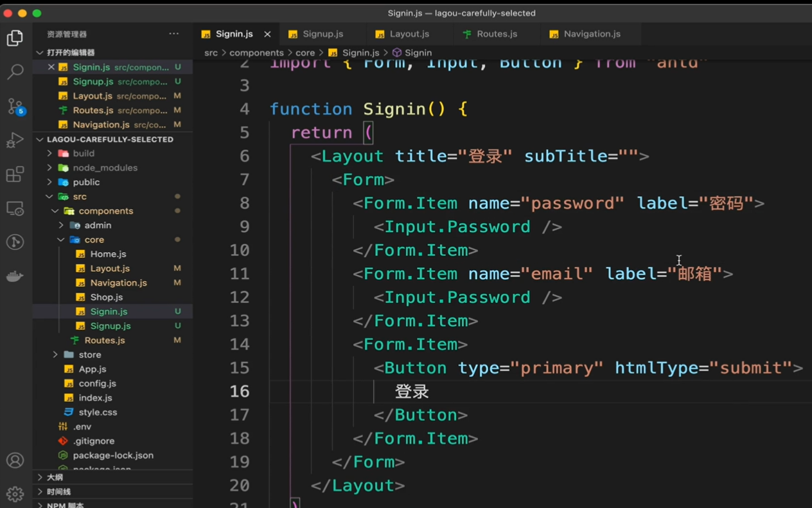Switch to the Routes.js tab

click(497, 34)
